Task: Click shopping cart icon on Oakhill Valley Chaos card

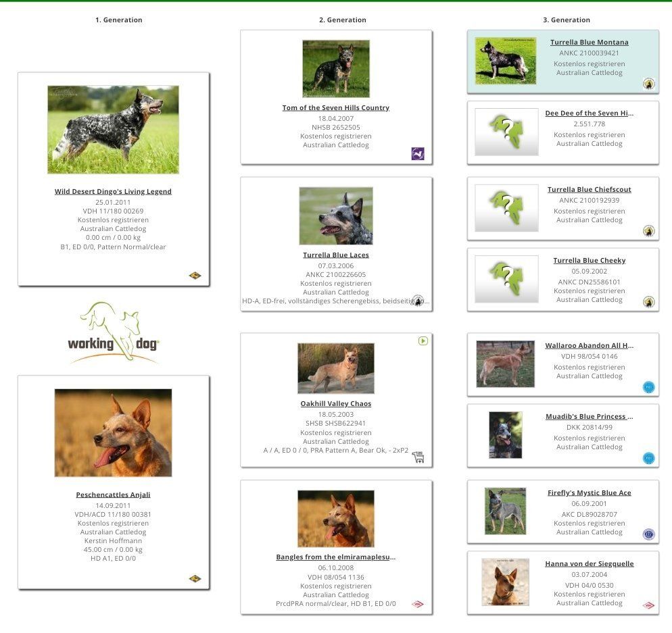Action: click(418, 457)
